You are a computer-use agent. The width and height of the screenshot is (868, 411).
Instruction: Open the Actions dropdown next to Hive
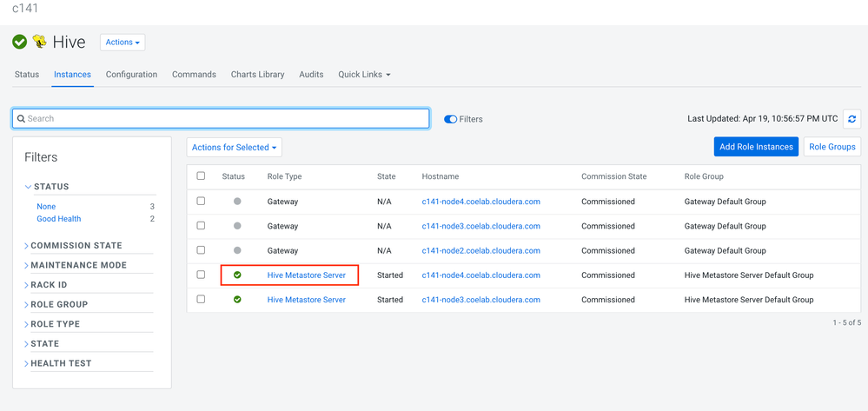(x=123, y=42)
